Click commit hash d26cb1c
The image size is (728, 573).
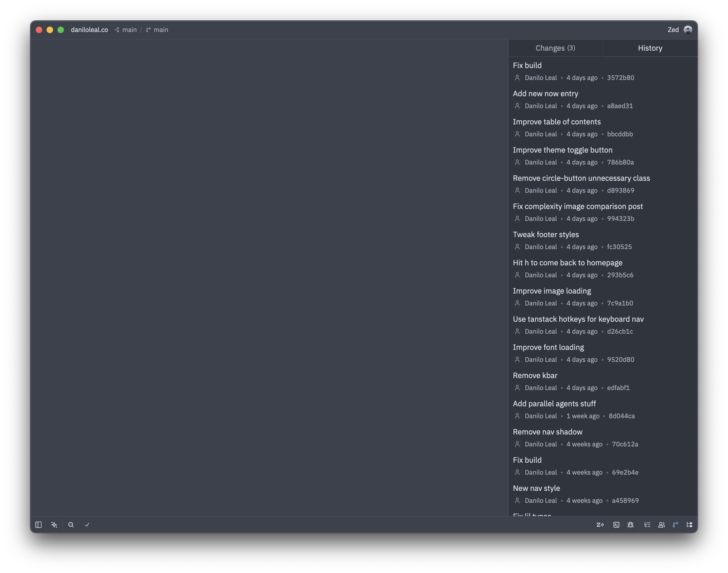coord(620,331)
